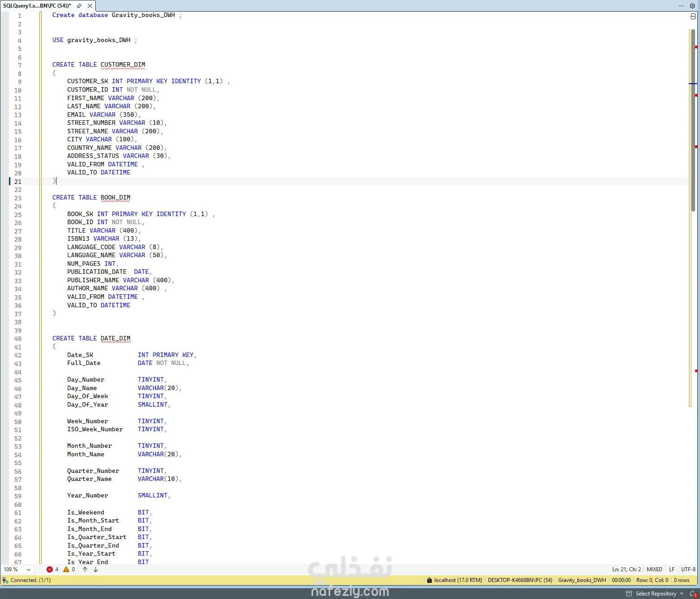Click the ADDRESS_STATUS column line
The width and height of the screenshot is (700, 599).
119,156
